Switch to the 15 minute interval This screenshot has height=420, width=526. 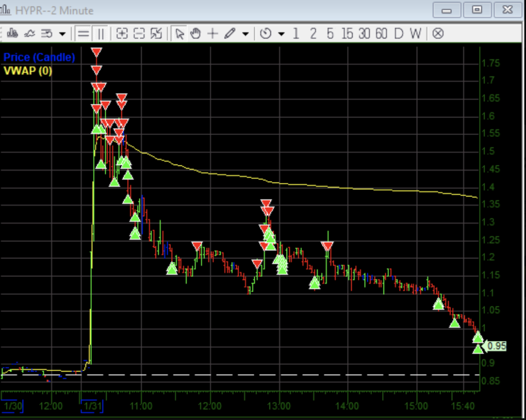(x=347, y=33)
